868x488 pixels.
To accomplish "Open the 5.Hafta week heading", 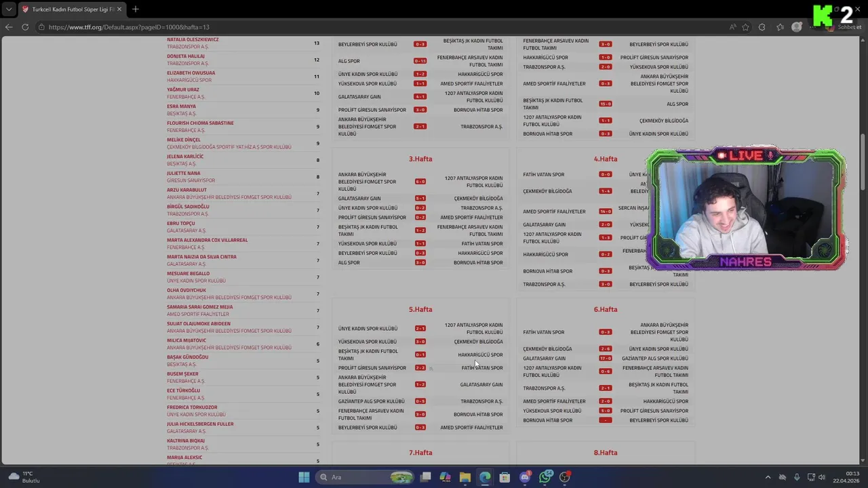I will [x=420, y=309].
